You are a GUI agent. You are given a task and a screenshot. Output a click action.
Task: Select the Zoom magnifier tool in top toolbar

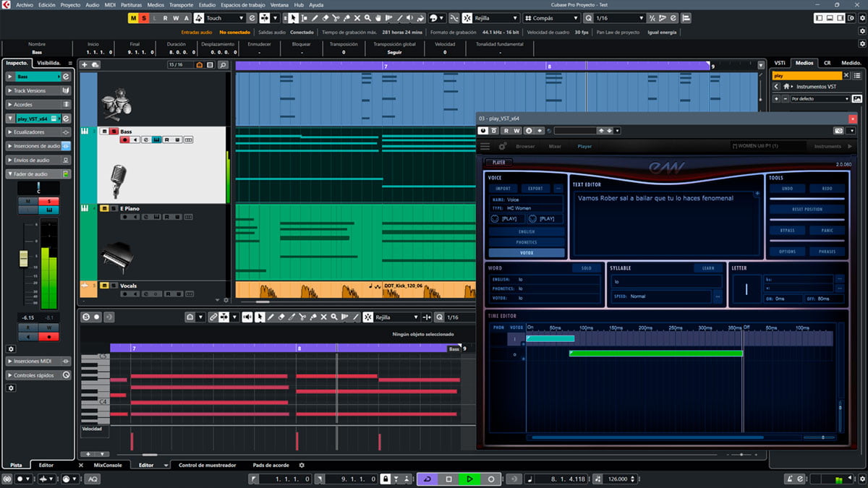click(x=367, y=17)
